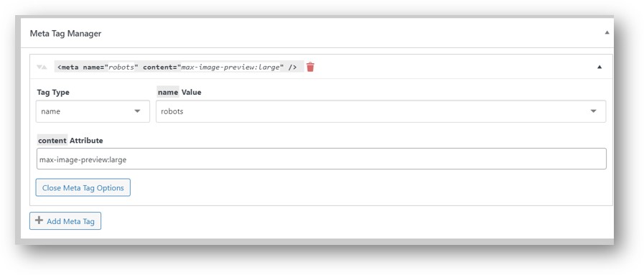Focus the content Attribute text field

pyautogui.click(x=321, y=159)
